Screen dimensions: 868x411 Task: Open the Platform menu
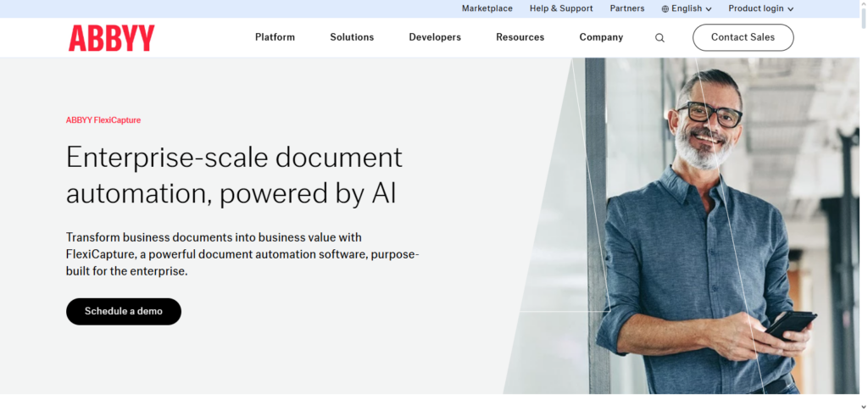tap(275, 37)
